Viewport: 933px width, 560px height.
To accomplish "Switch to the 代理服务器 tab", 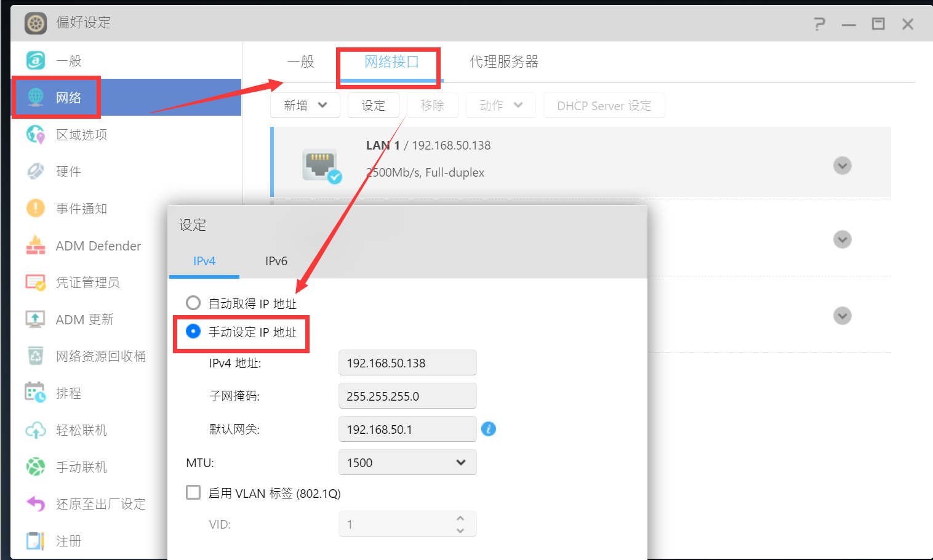I will tap(504, 62).
